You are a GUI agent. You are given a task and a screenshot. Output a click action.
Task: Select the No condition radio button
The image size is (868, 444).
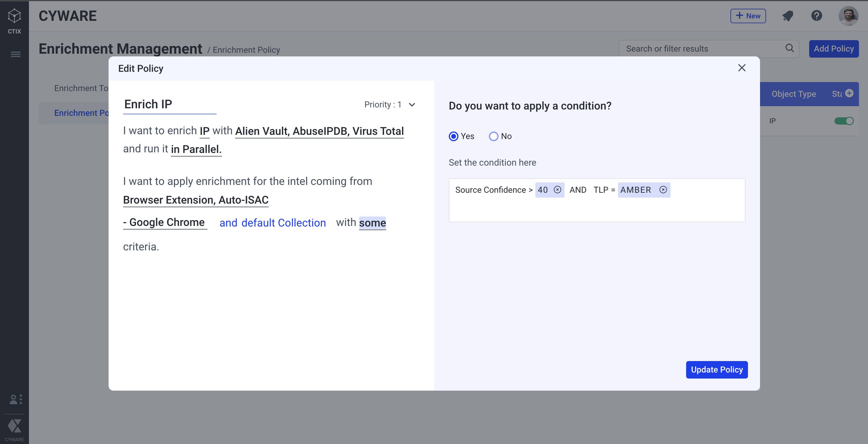click(x=493, y=136)
